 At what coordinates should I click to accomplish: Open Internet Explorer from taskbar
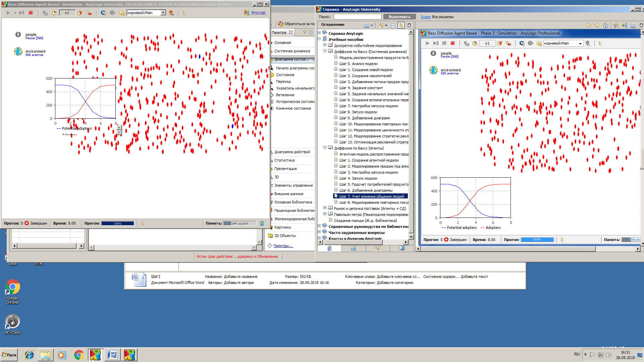point(29,355)
